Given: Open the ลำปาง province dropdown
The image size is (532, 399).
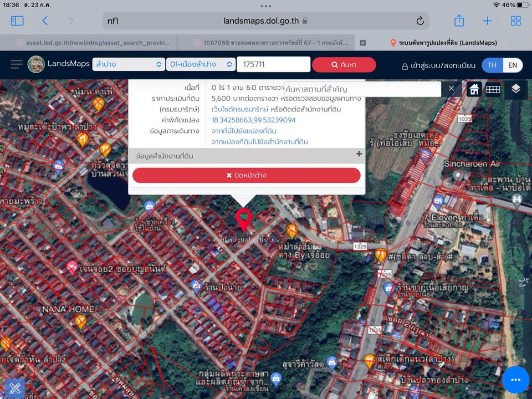Looking at the screenshot, I should tap(129, 64).
